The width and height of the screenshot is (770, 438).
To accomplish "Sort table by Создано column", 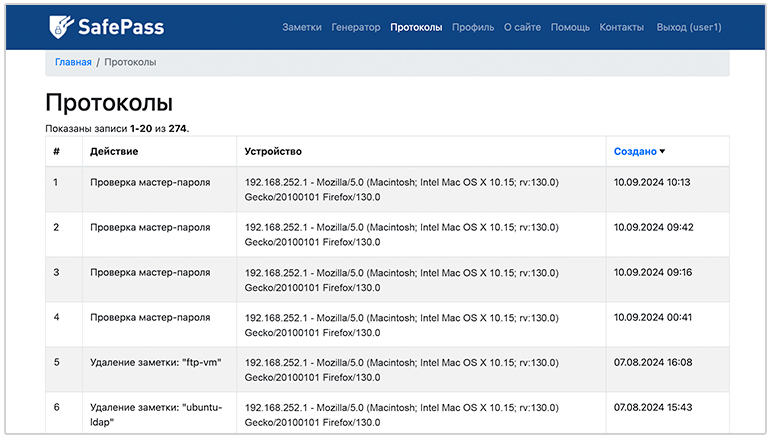I will point(635,152).
